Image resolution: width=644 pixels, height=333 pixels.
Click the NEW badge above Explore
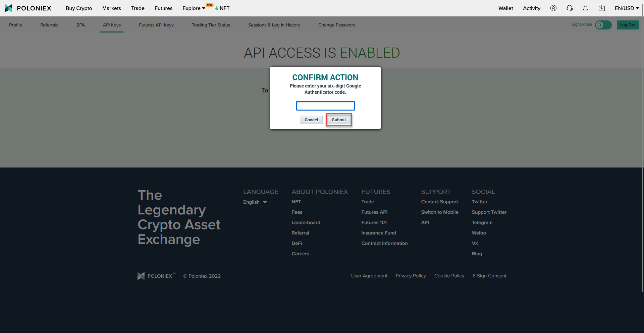coord(210,5)
